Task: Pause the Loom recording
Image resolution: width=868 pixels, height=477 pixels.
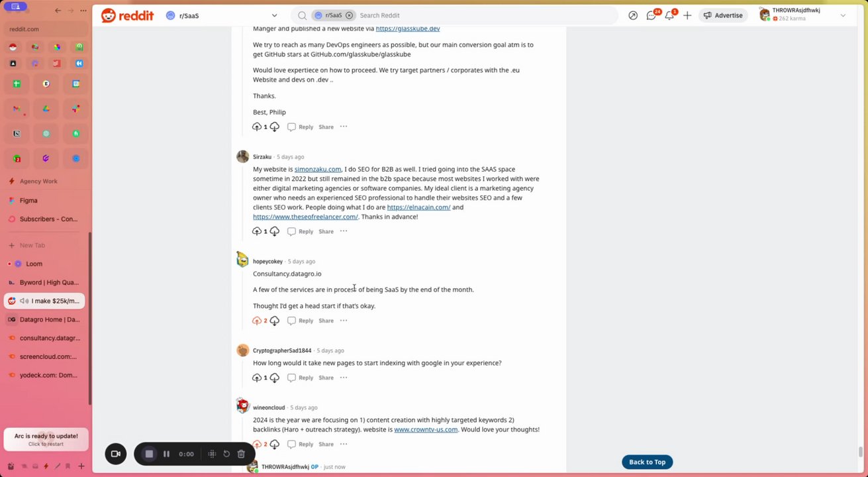Action: tap(166, 454)
